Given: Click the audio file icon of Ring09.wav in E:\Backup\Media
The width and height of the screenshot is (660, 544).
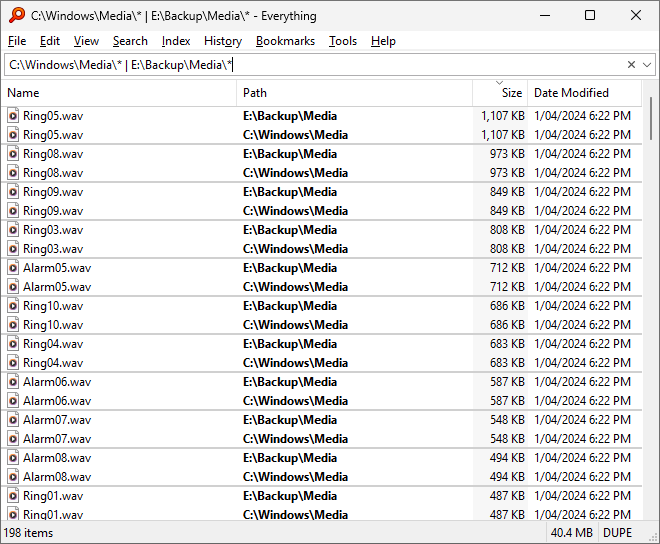Looking at the screenshot, I should (13, 192).
